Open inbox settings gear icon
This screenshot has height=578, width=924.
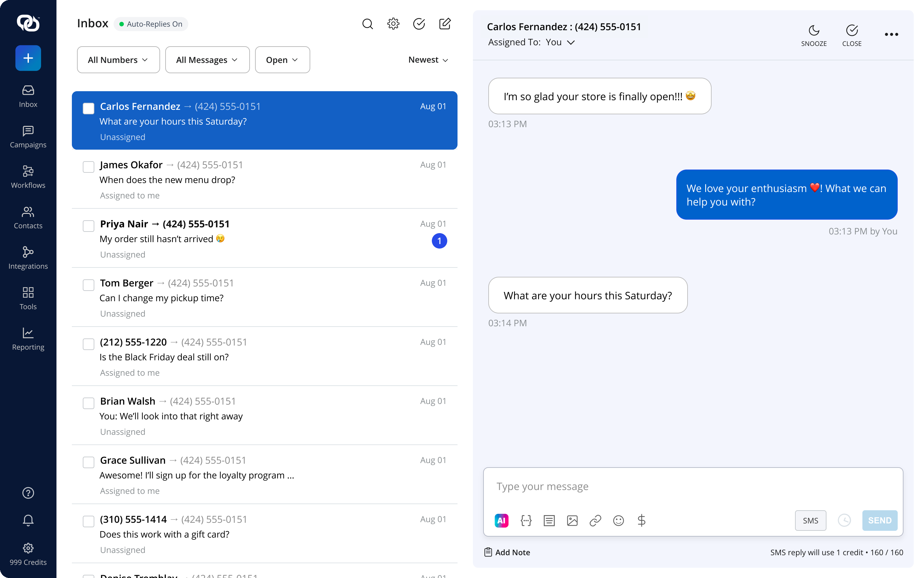393,24
